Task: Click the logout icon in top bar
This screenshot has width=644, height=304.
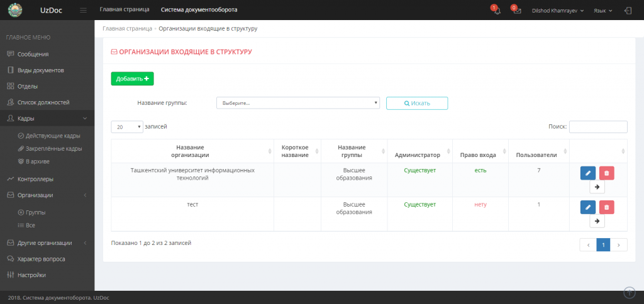Action: [x=628, y=11]
